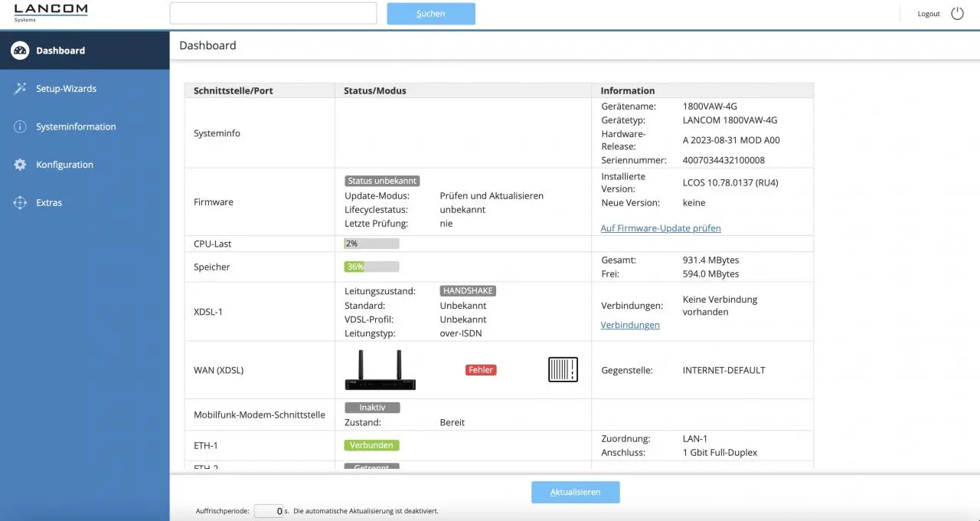Open the Konfiguration menu entry
The height and width of the screenshot is (521, 980).
click(64, 165)
